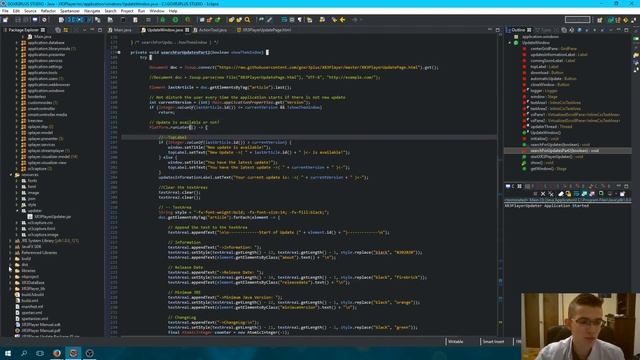Maximize the editor area button

[498, 30]
